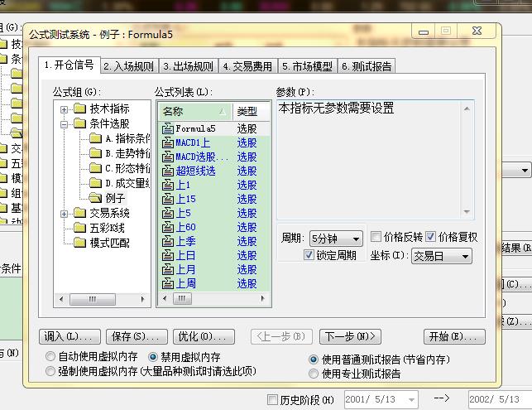Select 禁用虚拟内存 radio button
Viewport: 532px width, 410px height.
coord(153,357)
